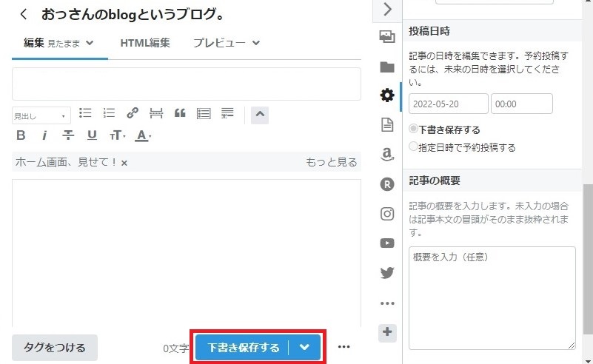Screen dimensions: 593x364
Task: Click the 下書き保存する button
Action: click(x=243, y=347)
